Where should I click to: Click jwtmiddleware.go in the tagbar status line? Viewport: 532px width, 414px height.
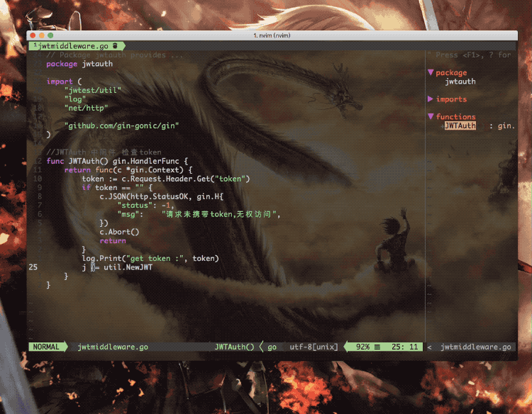(x=476, y=347)
